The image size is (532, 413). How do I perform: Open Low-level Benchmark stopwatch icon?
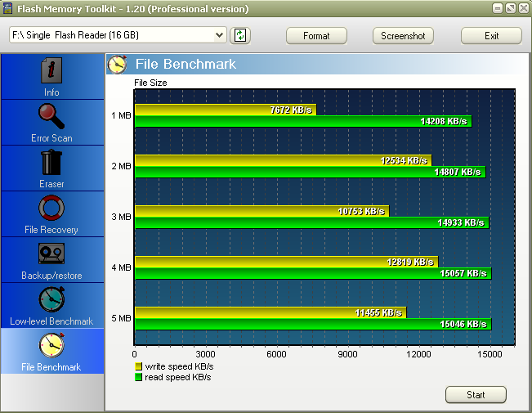(x=51, y=299)
